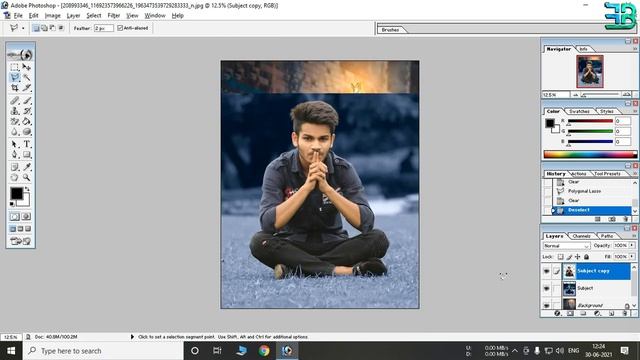Click the create new layer icon

click(x=611, y=313)
